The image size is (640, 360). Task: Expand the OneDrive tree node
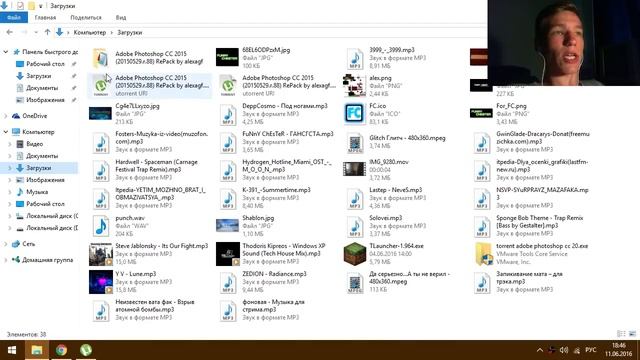tap(6, 116)
